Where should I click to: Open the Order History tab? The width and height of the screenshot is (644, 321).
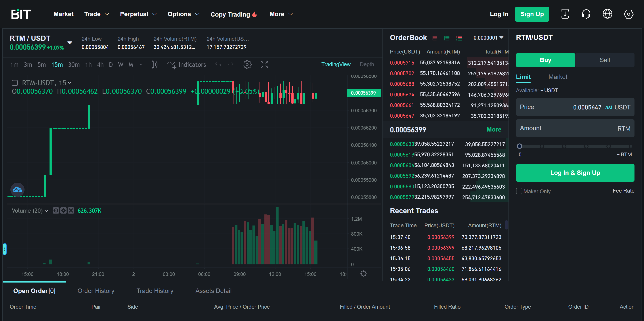pyautogui.click(x=96, y=291)
